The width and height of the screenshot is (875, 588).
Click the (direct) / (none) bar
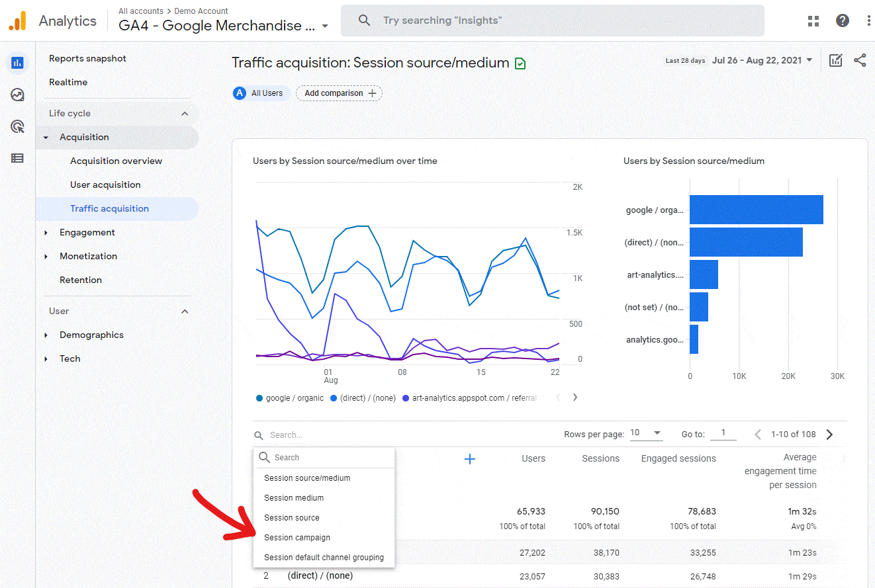[747, 242]
